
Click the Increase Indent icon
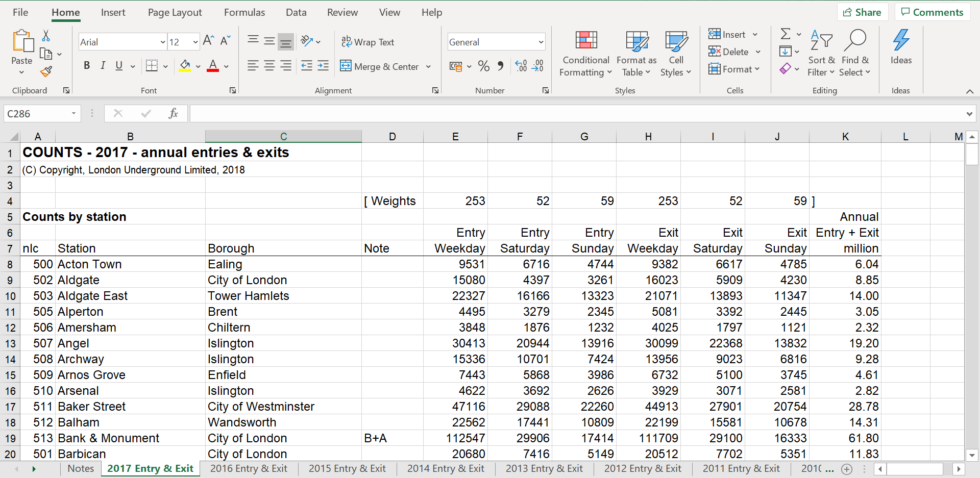(323, 66)
